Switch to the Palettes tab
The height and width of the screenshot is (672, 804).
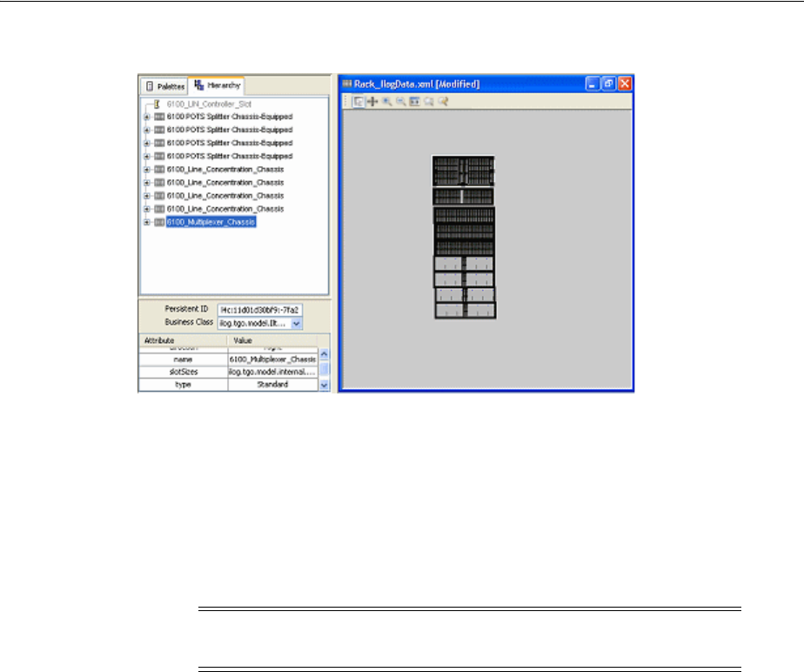click(x=165, y=86)
